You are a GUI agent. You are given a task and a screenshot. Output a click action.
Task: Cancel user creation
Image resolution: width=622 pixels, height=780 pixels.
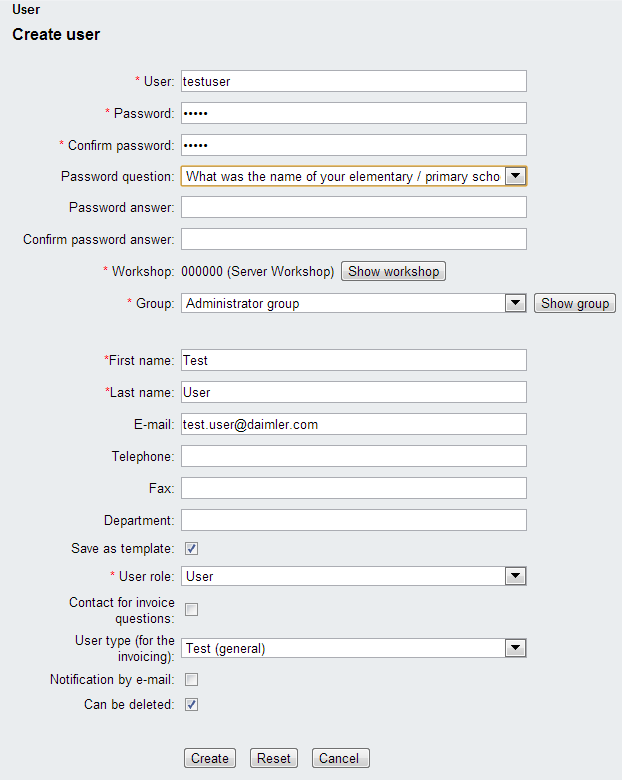[x=340, y=758]
